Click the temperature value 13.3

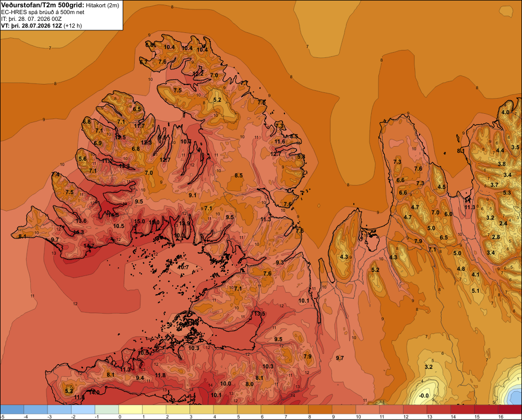pos(124,166)
